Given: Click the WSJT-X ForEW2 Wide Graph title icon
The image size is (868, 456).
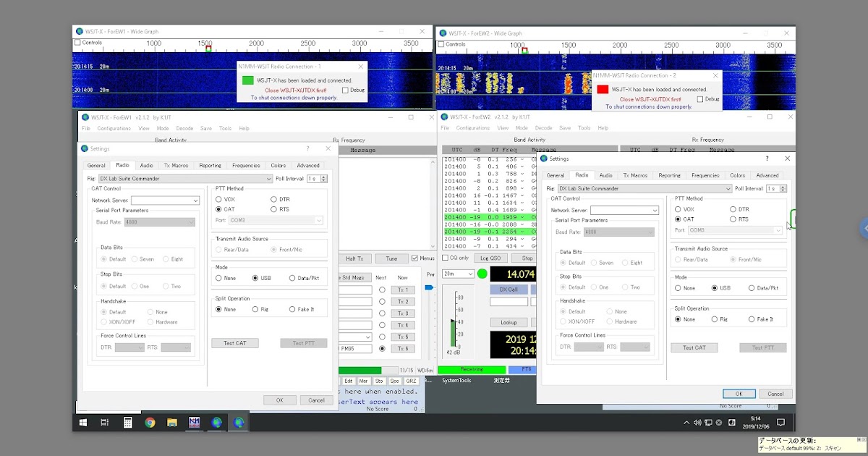Looking at the screenshot, I should point(443,33).
